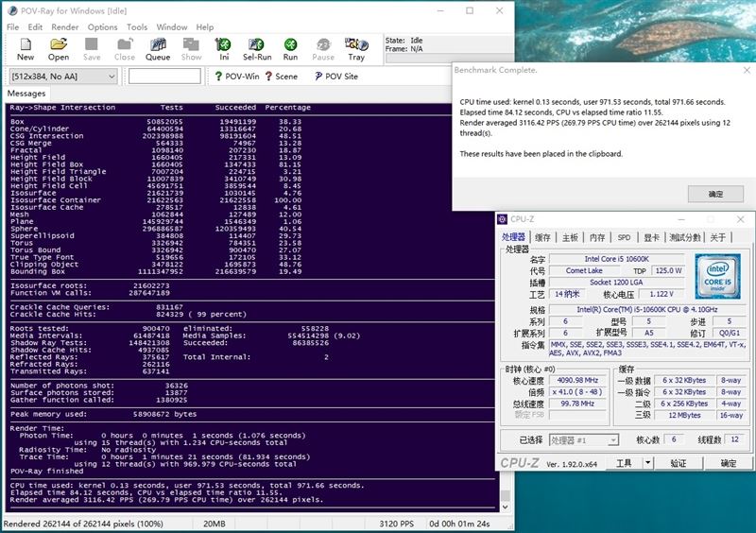The image size is (756, 533).
Task: Click the core speed value 4090.98 MHz
Action: point(577,380)
